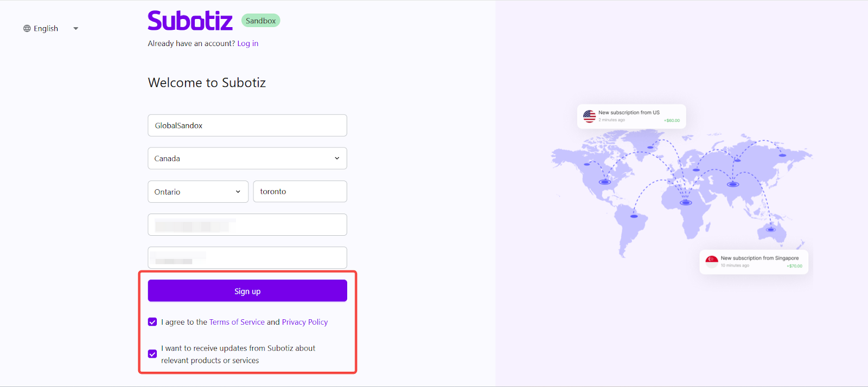Click the Singapore flag icon
The width and height of the screenshot is (868, 387).
(712, 261)
